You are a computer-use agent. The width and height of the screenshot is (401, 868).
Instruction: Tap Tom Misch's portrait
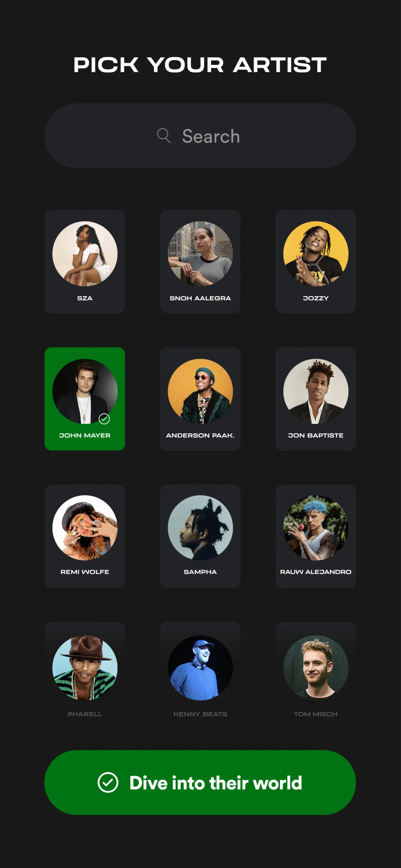point(316,668)
